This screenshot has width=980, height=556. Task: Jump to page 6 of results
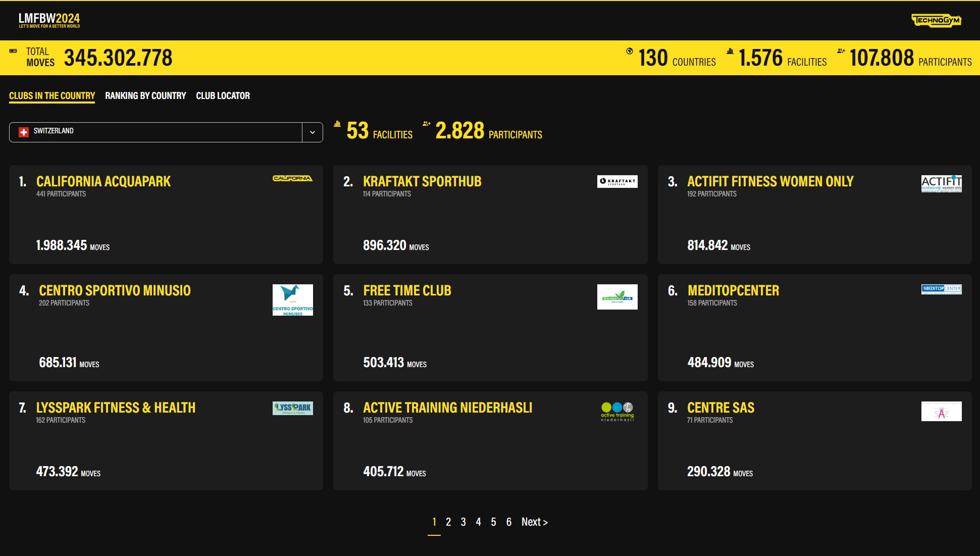click(508, 522)
